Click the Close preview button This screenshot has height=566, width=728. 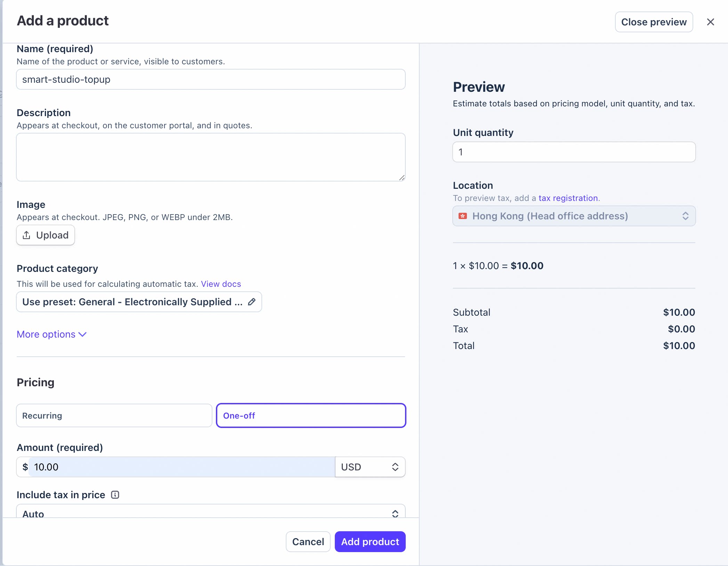click(x=654, y=22)
